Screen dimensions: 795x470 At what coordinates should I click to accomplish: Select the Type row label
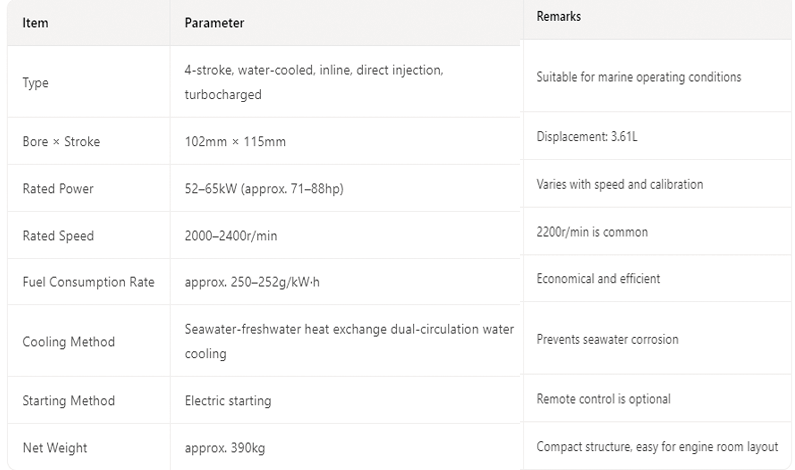click(x=35, y=83)
